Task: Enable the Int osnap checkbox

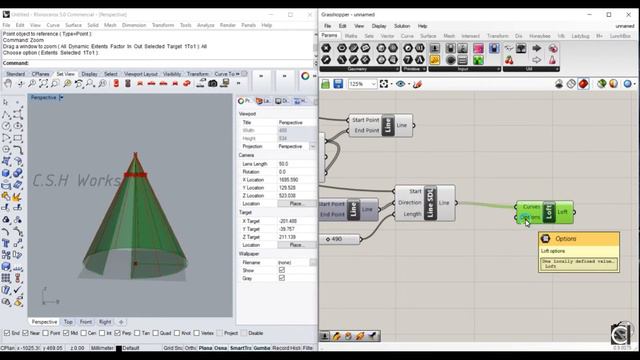Action: [102, 333]
